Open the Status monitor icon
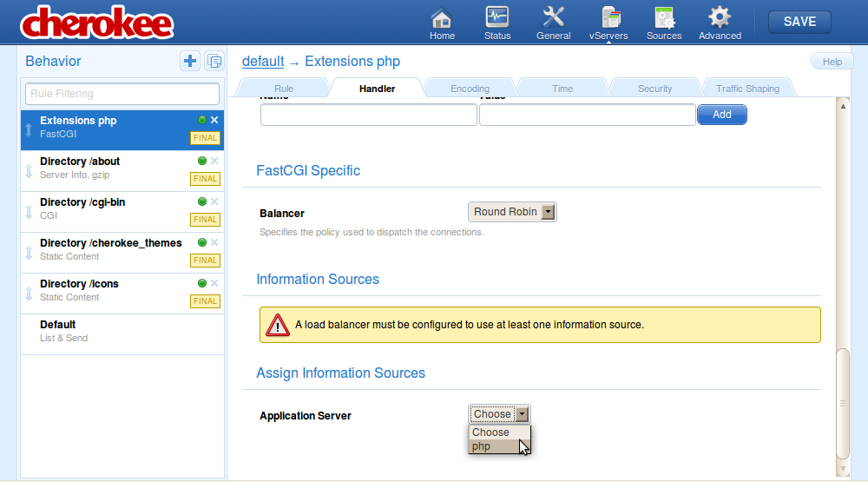 [x=497, y=23]
